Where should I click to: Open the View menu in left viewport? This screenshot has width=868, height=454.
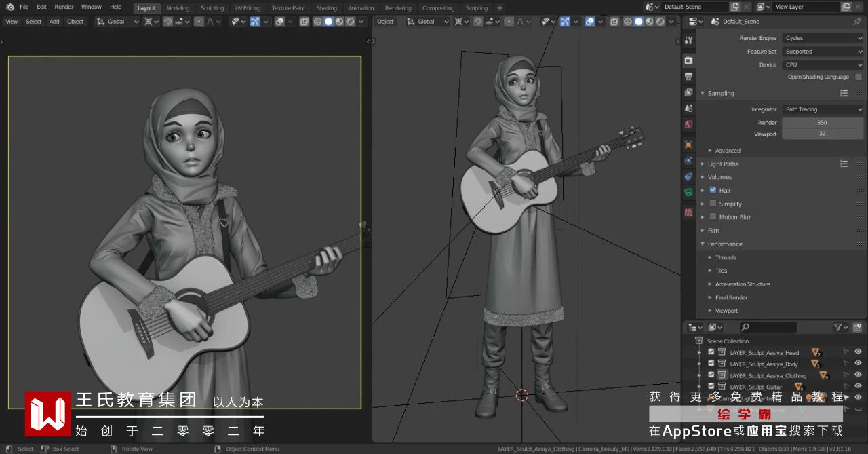click(x=12, y=22)
